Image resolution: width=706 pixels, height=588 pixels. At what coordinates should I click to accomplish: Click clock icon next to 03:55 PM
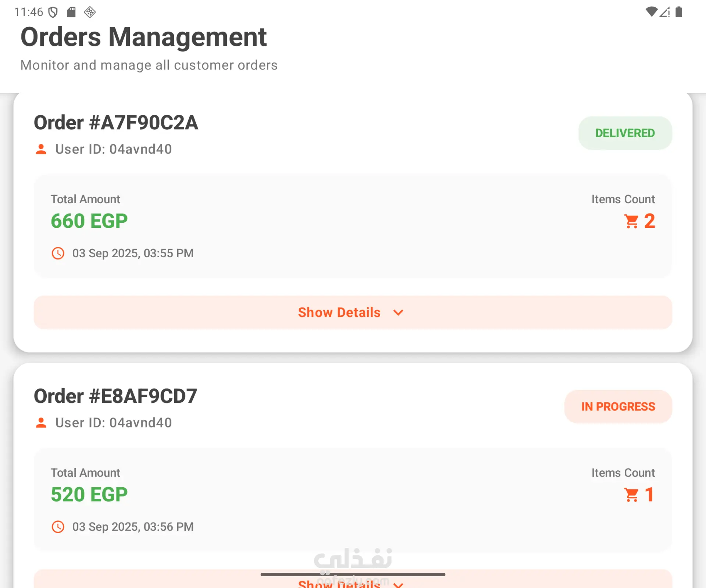point(58,253)
